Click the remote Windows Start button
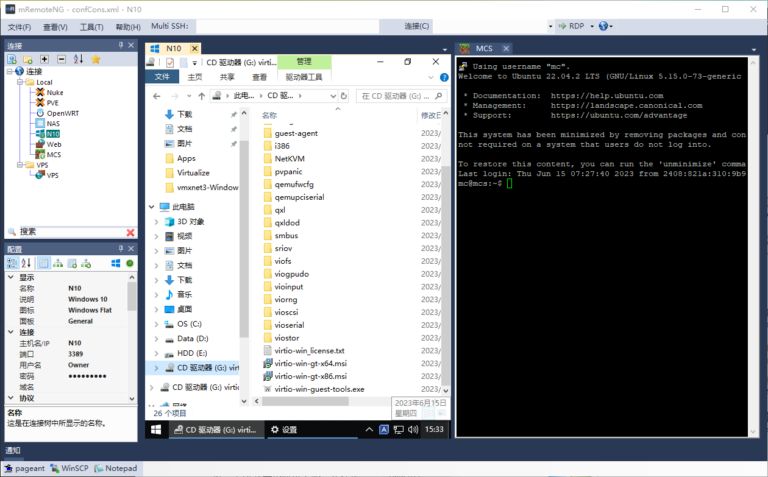768x477 pixels. tap(157, 429)
